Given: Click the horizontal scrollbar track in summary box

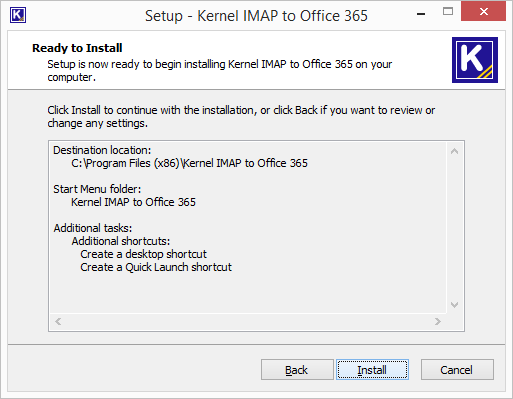Looking at the screenshot, I should point(248,321).
